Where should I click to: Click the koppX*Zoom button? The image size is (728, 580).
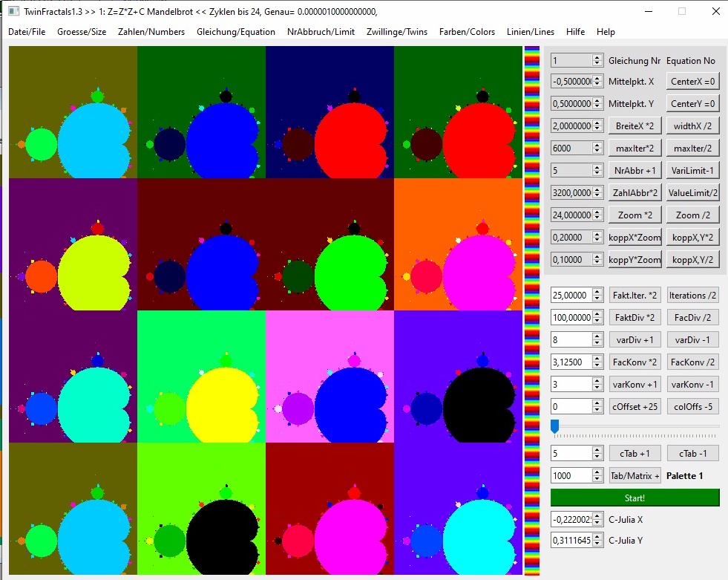[x=634, y=237]
